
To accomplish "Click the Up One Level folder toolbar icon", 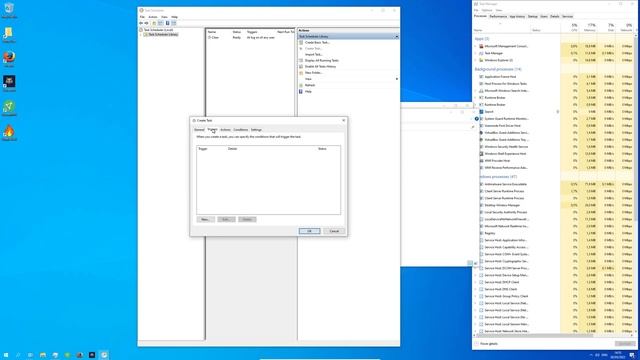I will tap(154, 23).
